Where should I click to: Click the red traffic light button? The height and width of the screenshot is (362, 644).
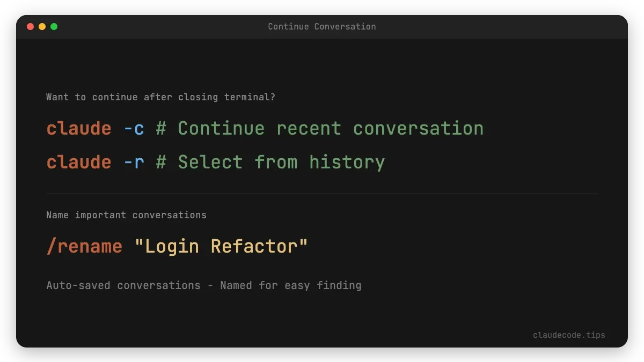[31, 26]
